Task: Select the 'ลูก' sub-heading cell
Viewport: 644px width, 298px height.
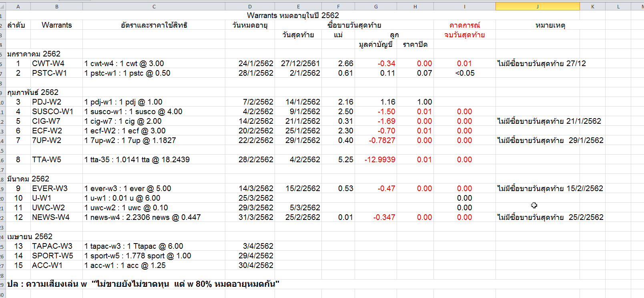Action: click(394, 35)
